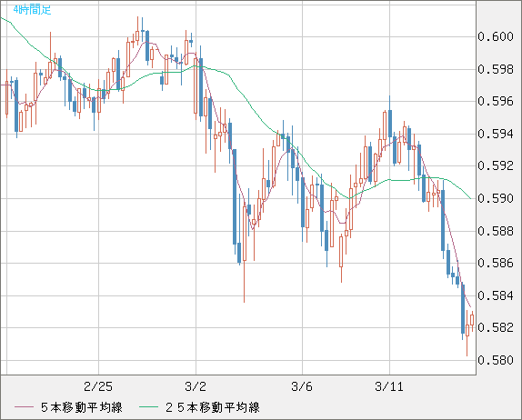Click the last orange candlestick near 0.582
The image size is (522, 420).
coord(472,320)
